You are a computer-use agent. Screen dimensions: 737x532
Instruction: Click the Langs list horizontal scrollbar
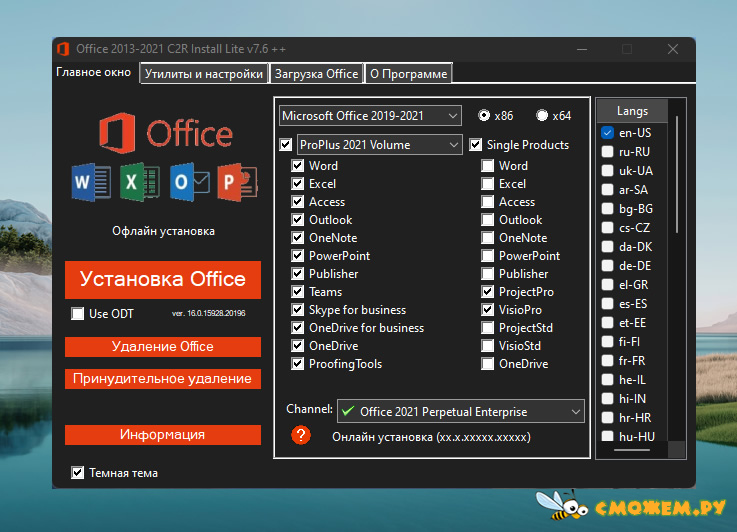632,450
